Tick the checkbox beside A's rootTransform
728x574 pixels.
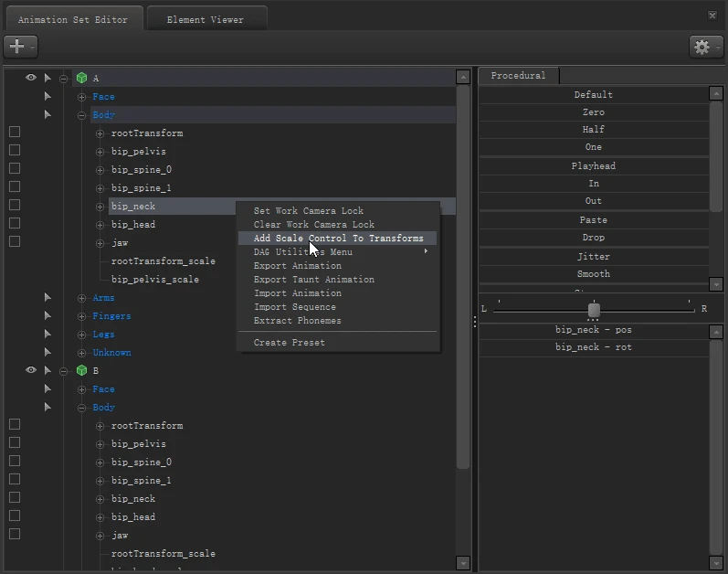[x=15, y=133]
